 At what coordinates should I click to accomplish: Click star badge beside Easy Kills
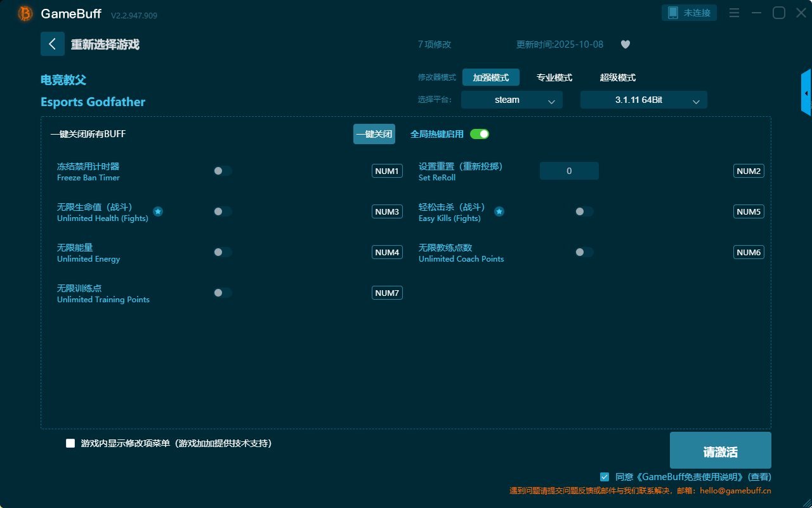pyautogui.click(x=499, y=211)
